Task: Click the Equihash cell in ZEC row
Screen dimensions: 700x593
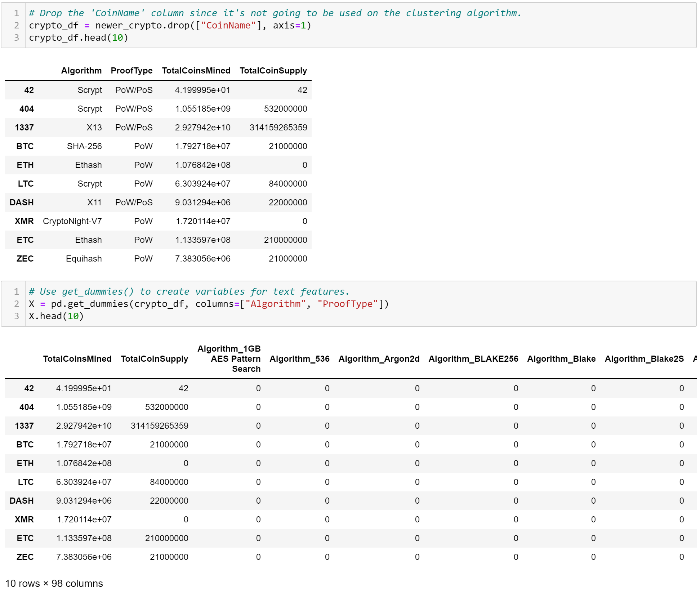Action: click(x=84, y=259)
